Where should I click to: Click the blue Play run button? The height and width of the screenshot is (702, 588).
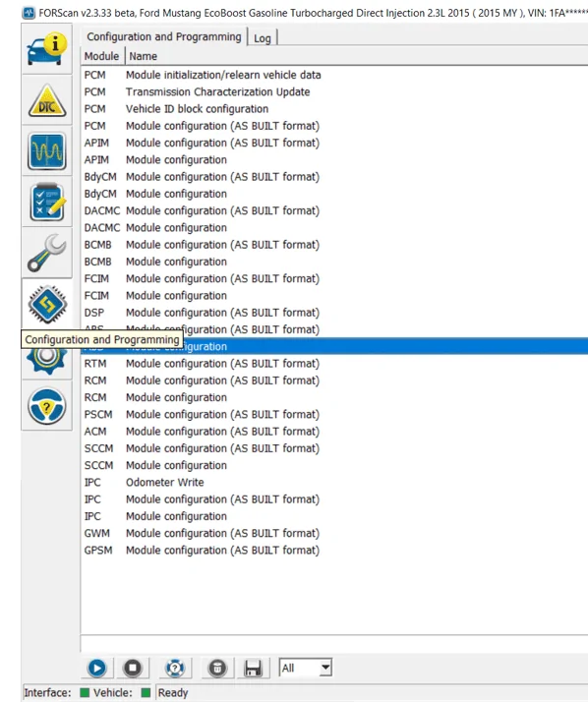97,668
